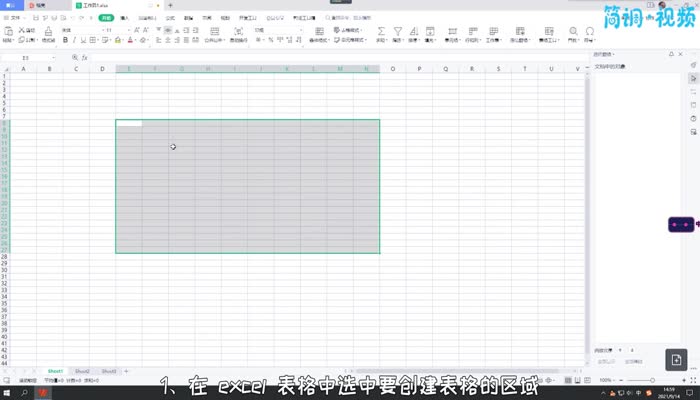The width and height of the screenshot is (700, 400).
Task: Click the Filter funnel icon in ribbon
Action: 397,31
